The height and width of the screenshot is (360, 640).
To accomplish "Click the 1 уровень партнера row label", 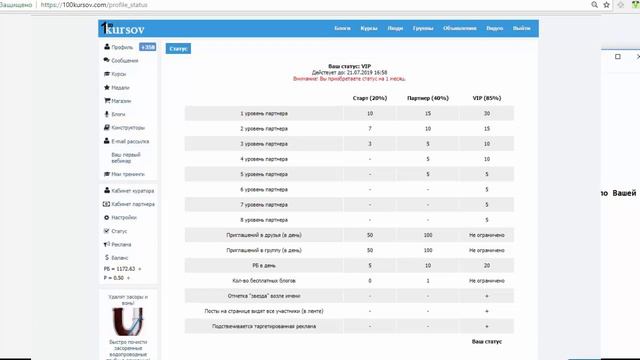I will pyautogui.click(x=264, y=113).
